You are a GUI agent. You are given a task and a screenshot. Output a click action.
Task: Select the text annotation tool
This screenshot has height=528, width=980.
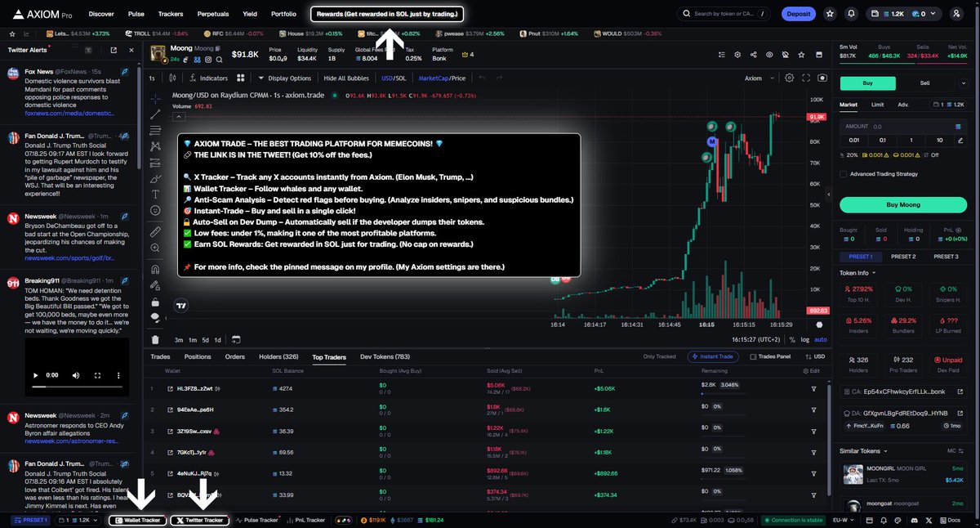(x=155, y=195)
